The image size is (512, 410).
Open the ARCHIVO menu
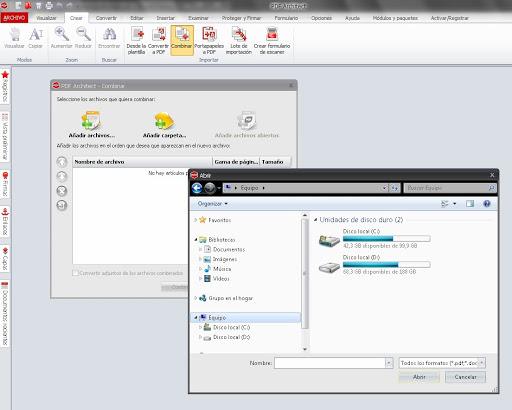(14, 18)
